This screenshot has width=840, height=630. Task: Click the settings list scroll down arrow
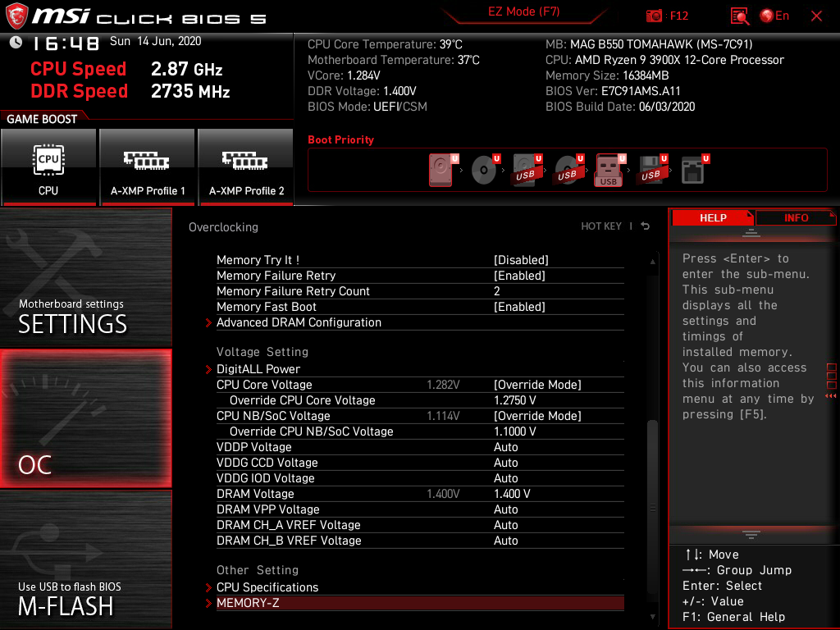click(652, 617)
